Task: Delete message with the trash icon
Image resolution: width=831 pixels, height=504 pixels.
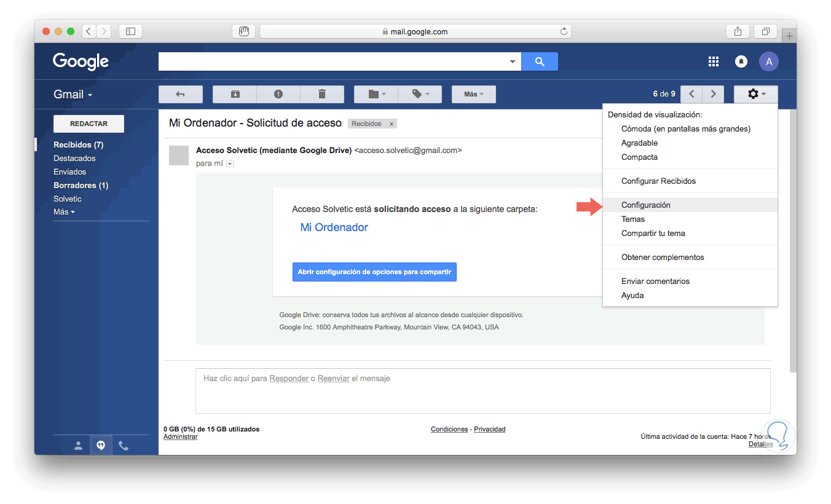Action: pos(322,94)
